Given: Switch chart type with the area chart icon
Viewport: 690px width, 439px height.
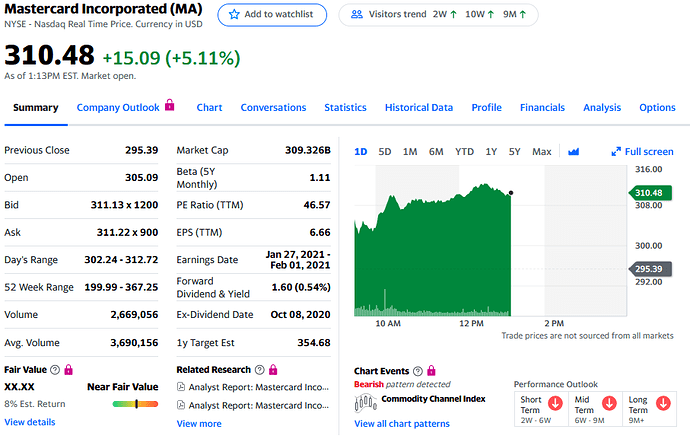Looking at the screenshot, I should tap(573, 152).
